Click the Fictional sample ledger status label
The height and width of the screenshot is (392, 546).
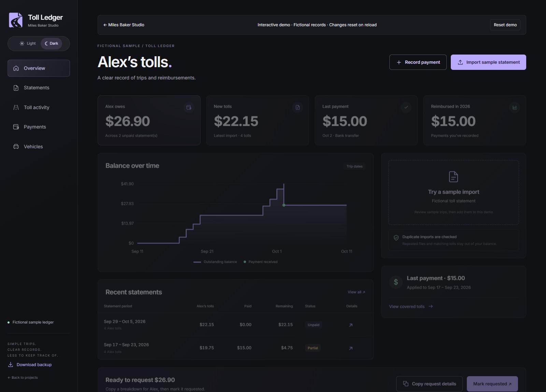point(31,322)
